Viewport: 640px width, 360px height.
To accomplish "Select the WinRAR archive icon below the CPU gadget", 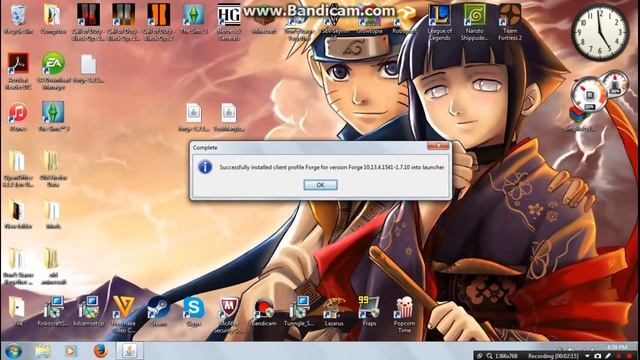I will [x=579, y=119].
